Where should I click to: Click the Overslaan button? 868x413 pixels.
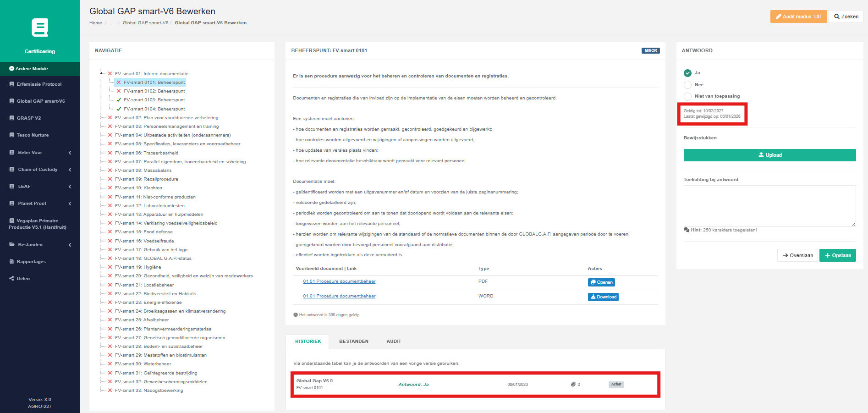pyautogui.click(x=798, y=255)
